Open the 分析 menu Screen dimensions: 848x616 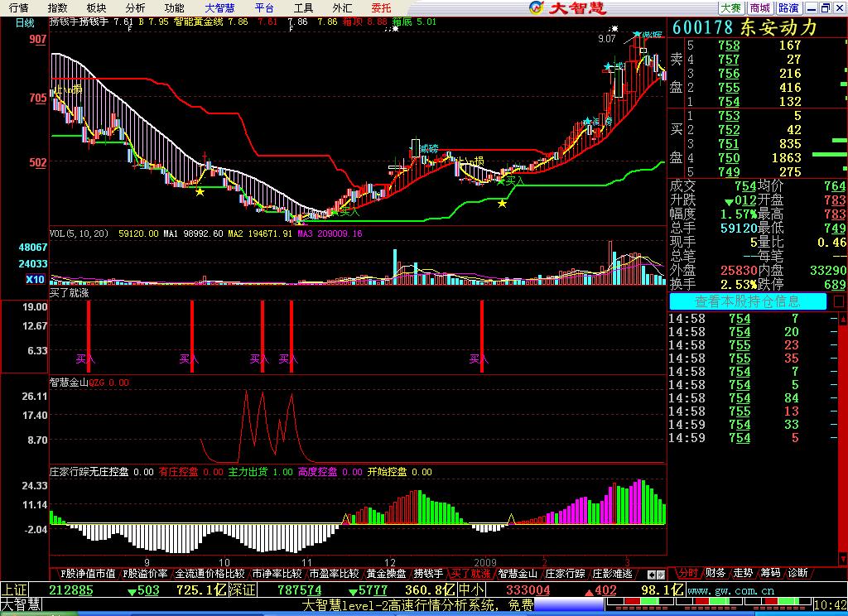click(x=135, y=7)
